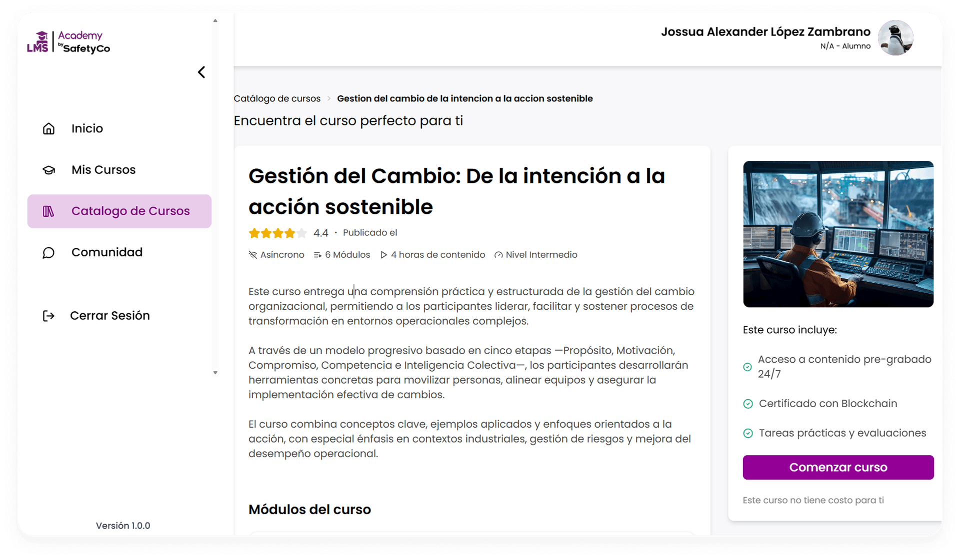Click the Cerrar Sesión logout icon
Image resolution: width=960 pixels, height=560 pixels.
[48, 316]
